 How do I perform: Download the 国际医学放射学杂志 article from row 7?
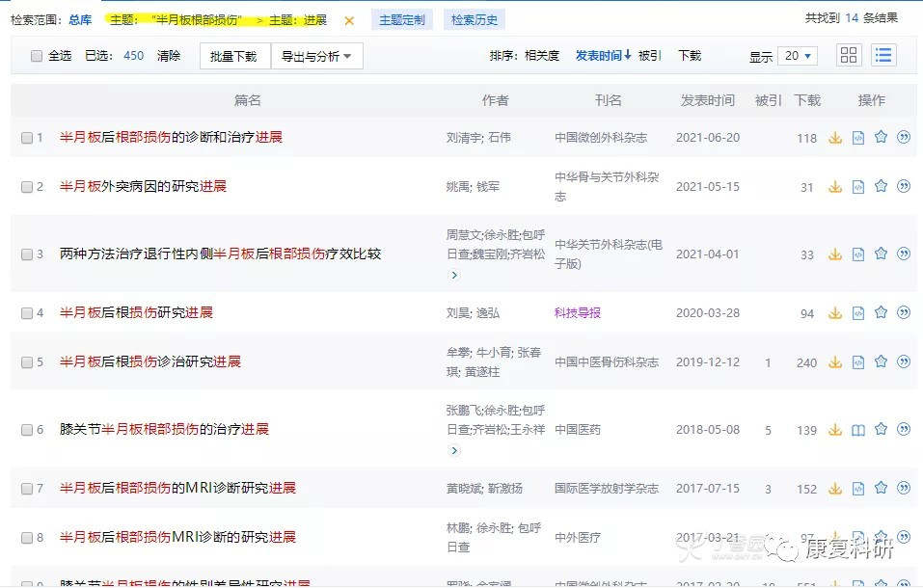click(x=835, y=489)
